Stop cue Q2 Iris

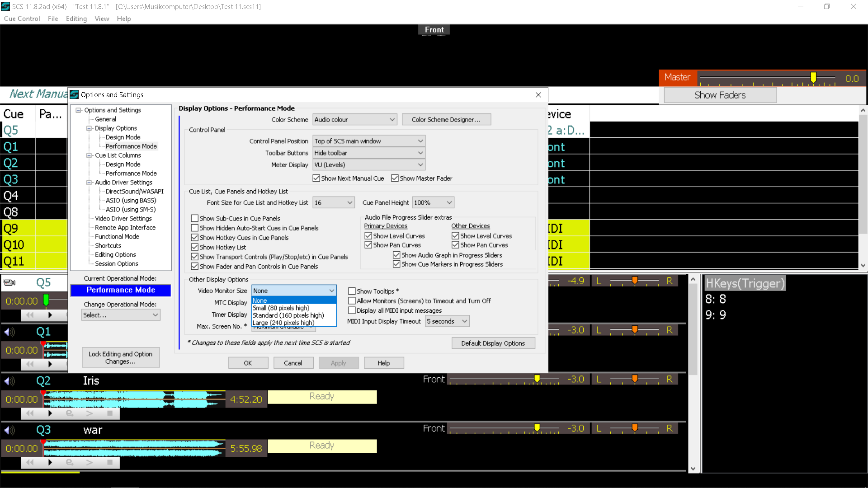click(110, 413)
